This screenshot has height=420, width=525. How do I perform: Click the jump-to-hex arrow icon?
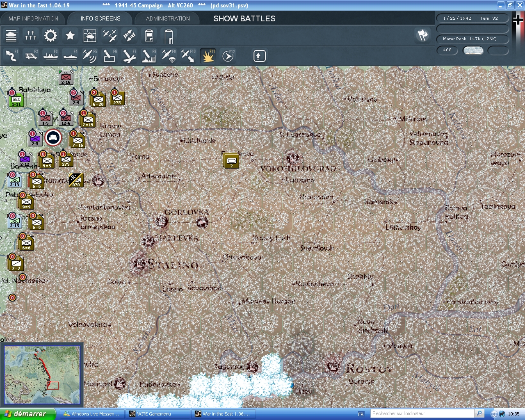[259, 56]
